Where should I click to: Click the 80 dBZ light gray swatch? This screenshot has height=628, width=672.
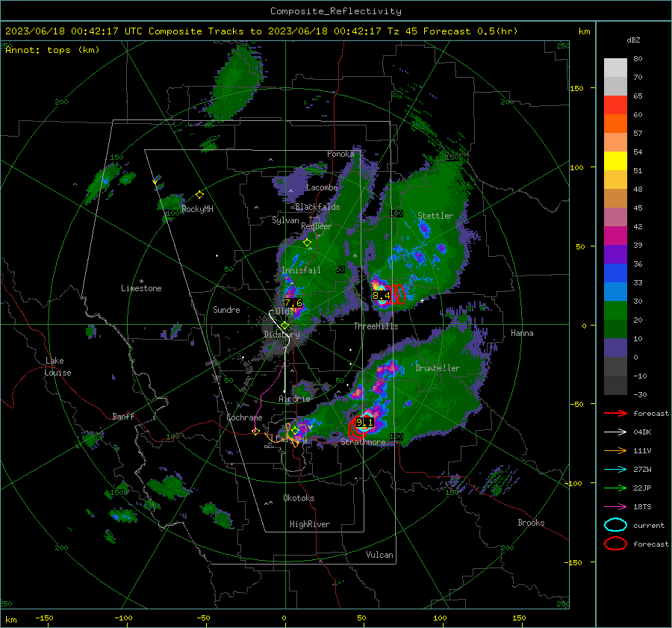615,67
